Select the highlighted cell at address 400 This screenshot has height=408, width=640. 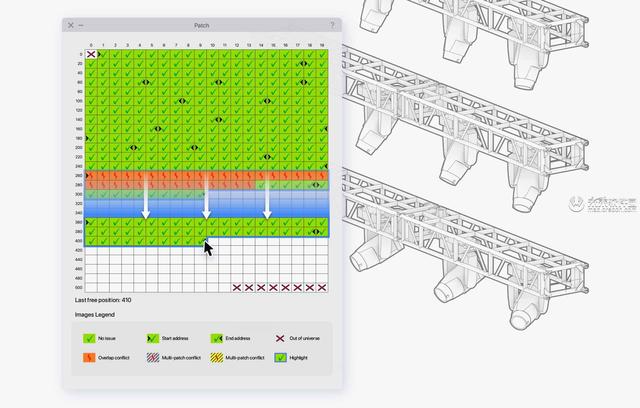click(x=91, y=241)
